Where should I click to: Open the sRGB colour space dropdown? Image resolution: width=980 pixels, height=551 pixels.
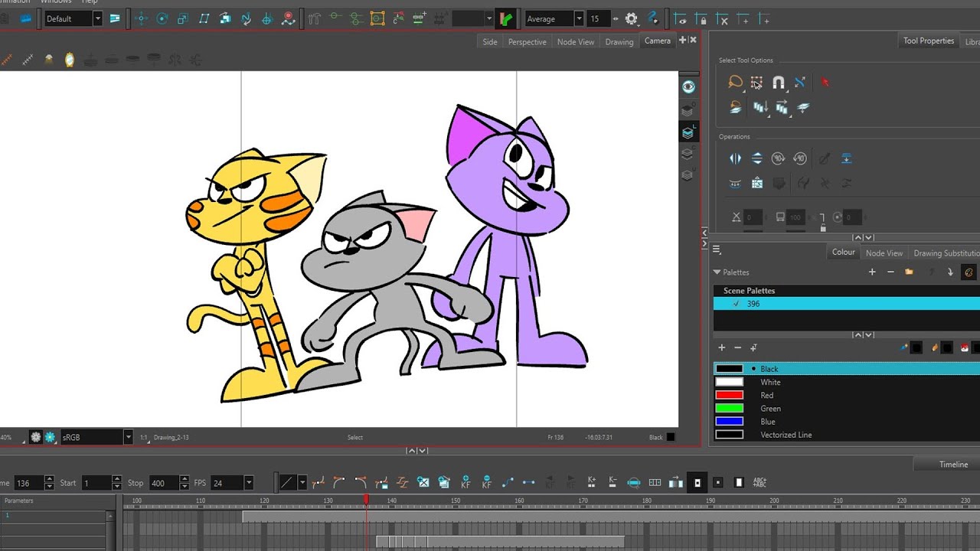[x=128, y=437]
